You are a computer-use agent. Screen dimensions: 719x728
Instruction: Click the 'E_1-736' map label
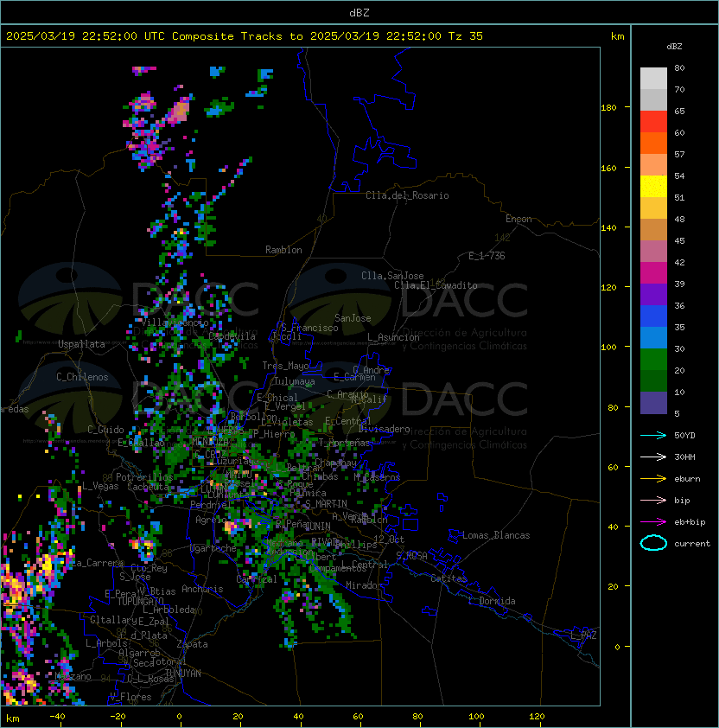pos(487,256)
